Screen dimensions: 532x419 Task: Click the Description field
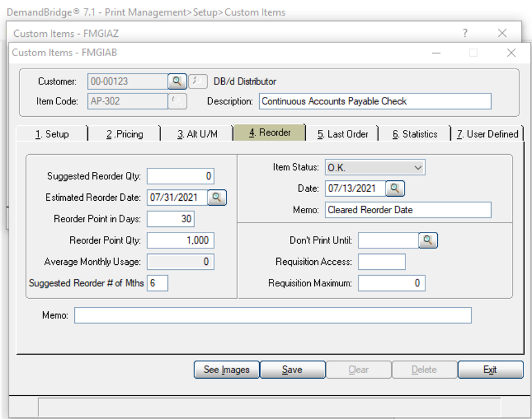(375, 101)
